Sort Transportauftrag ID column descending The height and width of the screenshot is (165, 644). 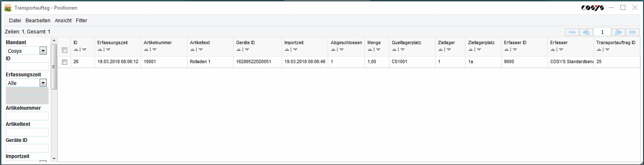pyautogui.click(x=607, y=49)
